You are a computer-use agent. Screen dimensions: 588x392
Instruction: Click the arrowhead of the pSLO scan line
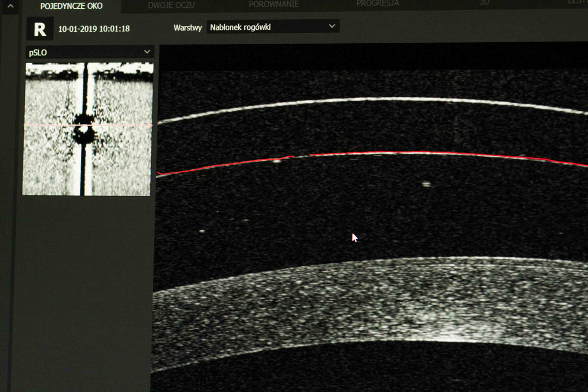pos(149,125)
